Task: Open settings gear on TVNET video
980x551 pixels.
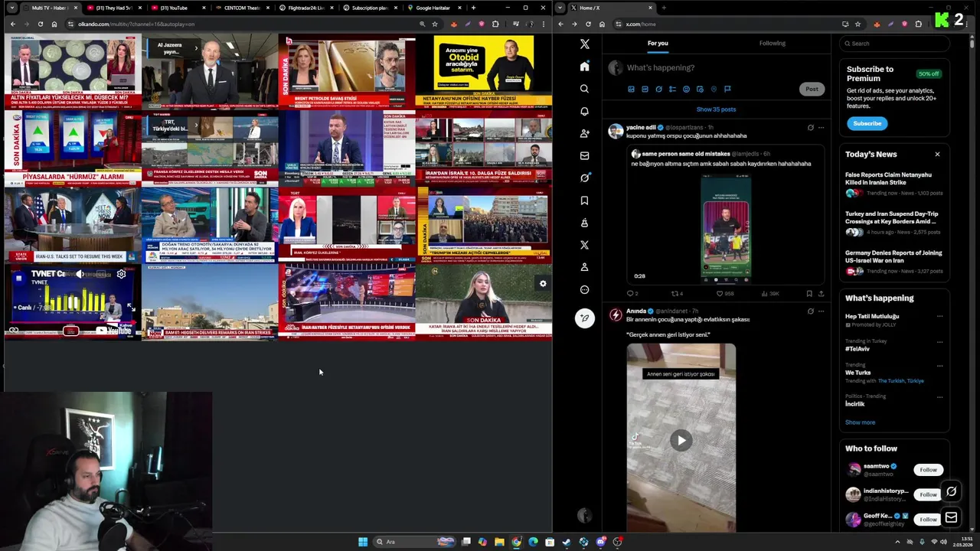Action: [x=121, y=274]
